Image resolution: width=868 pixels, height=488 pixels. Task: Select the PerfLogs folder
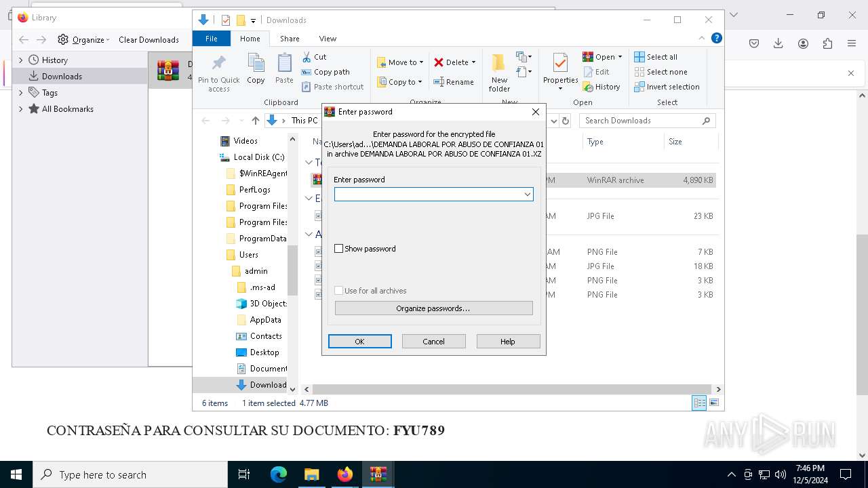click(x=248, y=190)
